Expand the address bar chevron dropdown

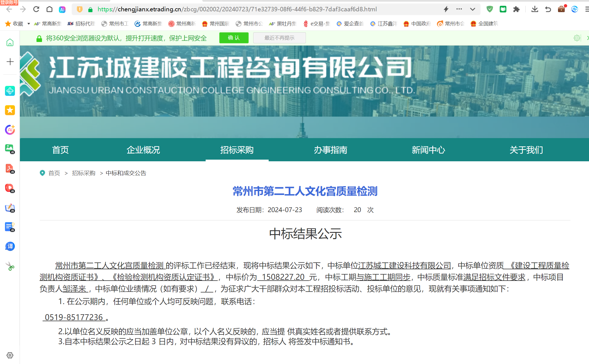click(472, 9)
